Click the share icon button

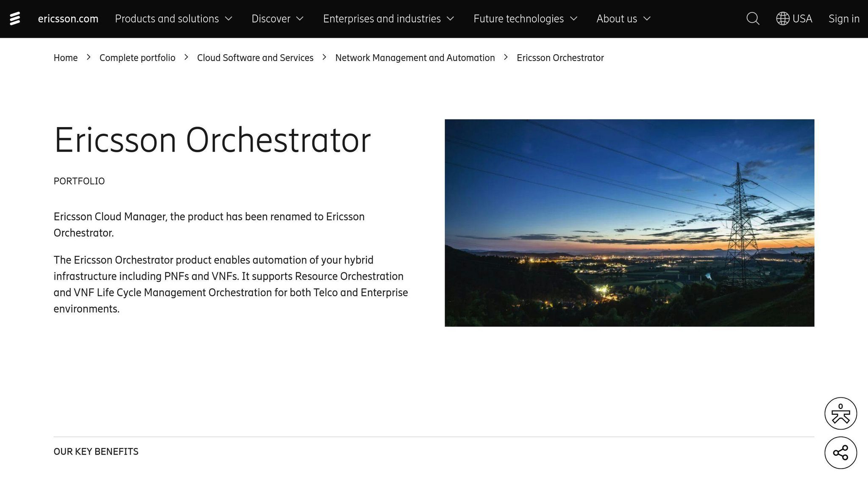(840, 453)
